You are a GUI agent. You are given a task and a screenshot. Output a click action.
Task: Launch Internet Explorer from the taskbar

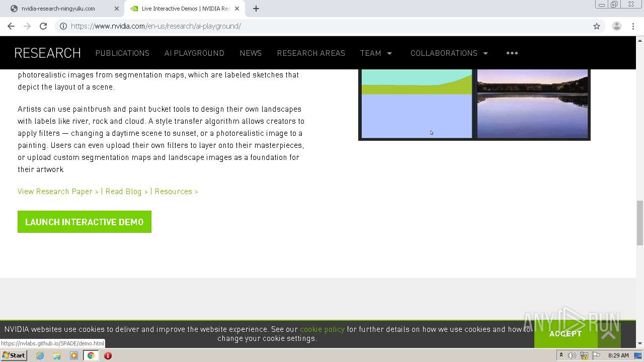pos(40,355)
